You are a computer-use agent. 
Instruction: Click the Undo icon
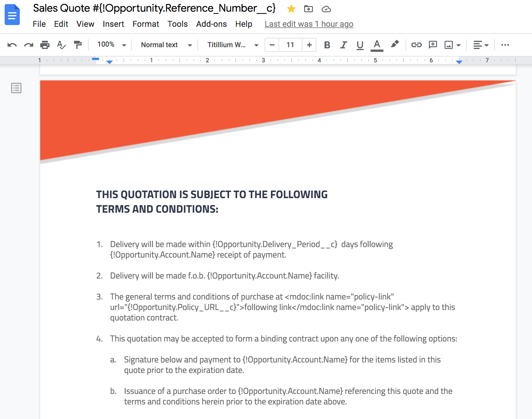12,45
